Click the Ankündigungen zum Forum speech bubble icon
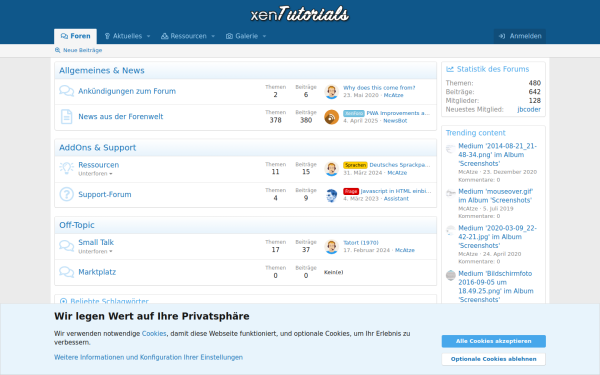 66,91
